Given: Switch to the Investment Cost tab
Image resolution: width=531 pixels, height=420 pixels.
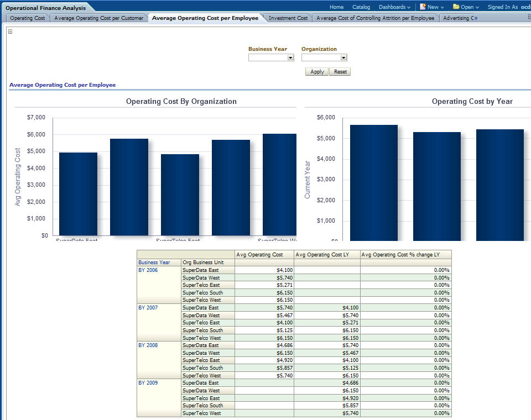Looking at the screenshot, I should click(288, 18).
